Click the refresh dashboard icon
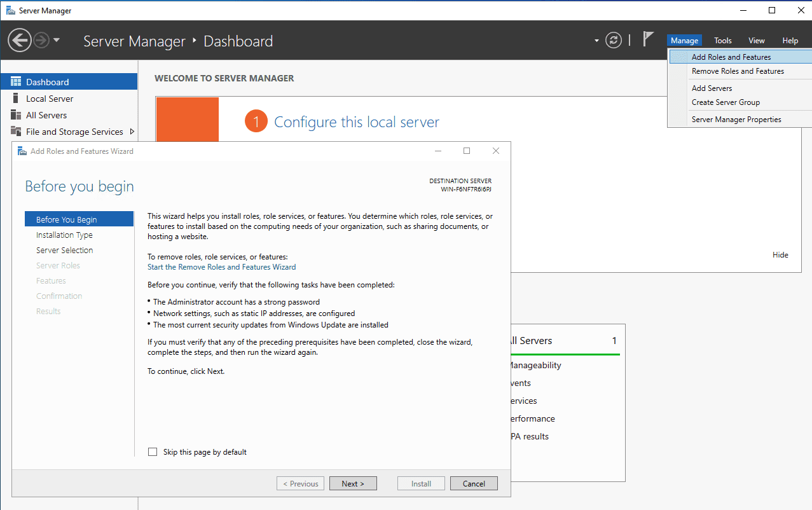 (613, 40)
